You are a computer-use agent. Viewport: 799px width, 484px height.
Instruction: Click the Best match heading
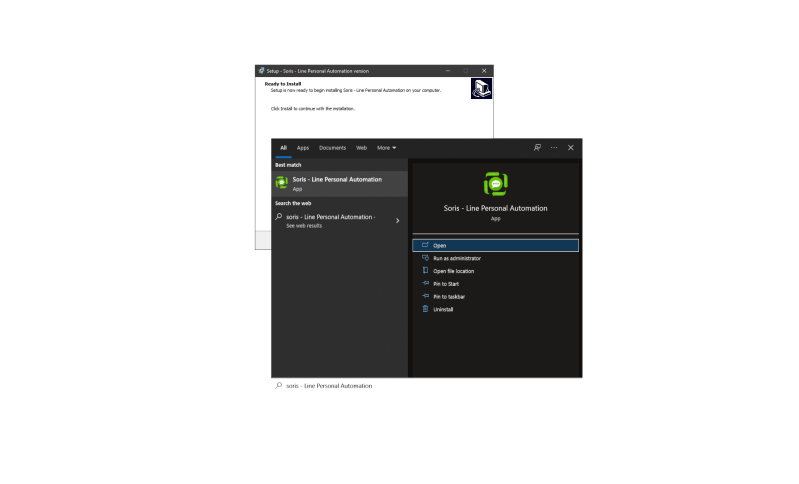(x=288, y=165)
